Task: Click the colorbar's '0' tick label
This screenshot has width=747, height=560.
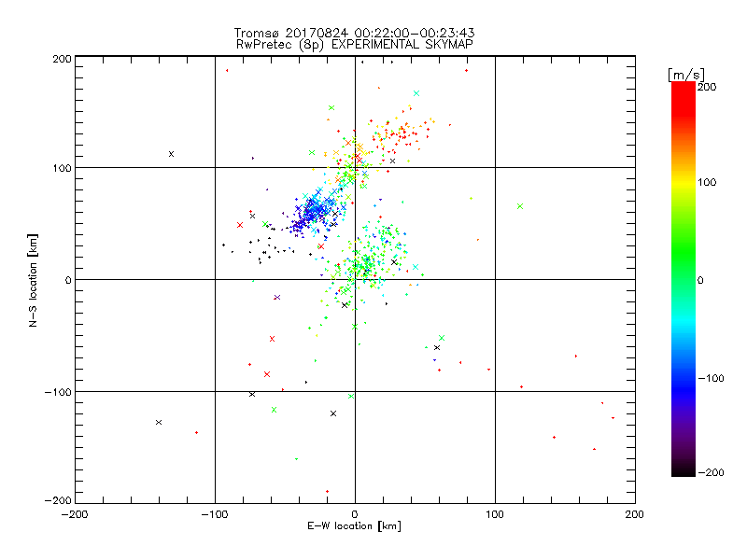Action: (700, 280)
